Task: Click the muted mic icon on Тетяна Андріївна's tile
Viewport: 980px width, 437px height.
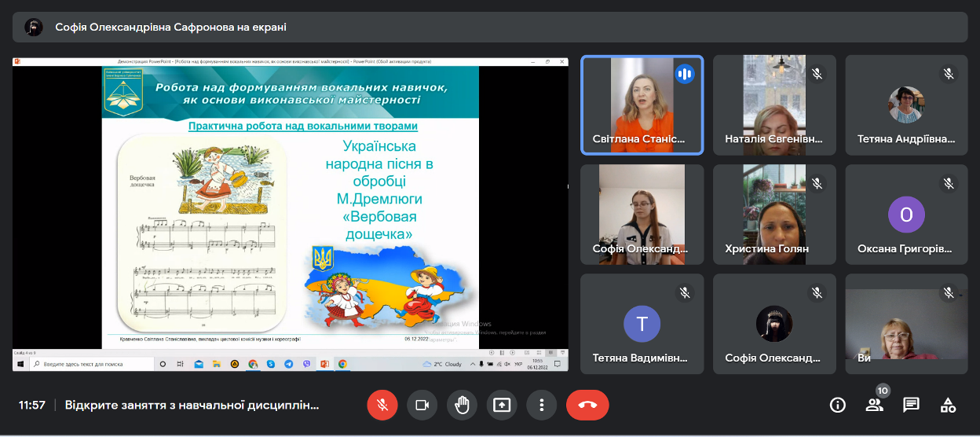Action: point(949,74)
